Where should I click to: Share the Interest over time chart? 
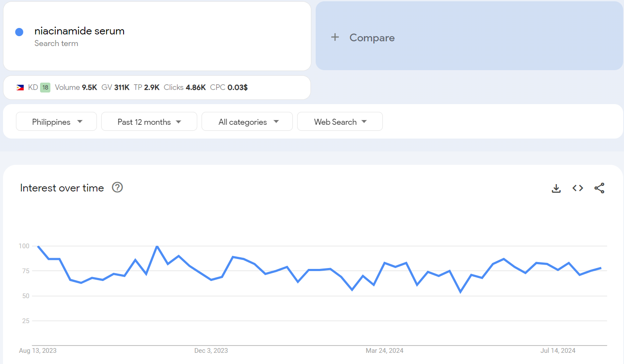click(599, 188)
